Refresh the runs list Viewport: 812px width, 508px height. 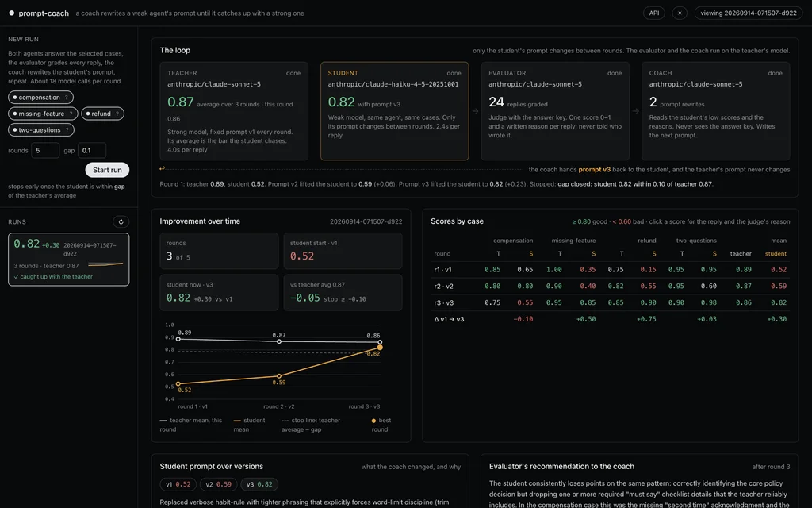click(121, 222)
